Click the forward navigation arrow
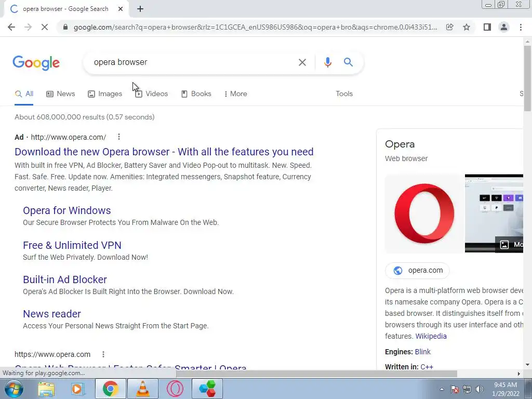The image size is (532, 399). (28, 27)
